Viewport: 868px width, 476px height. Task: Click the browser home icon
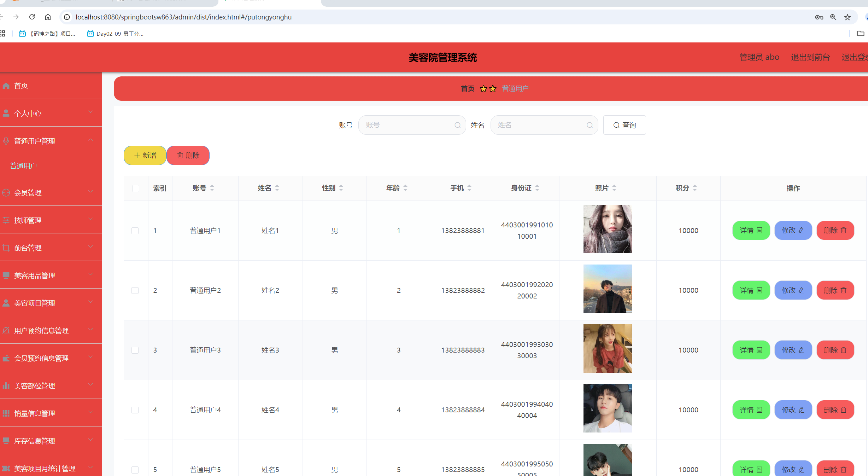coord(48,17)
